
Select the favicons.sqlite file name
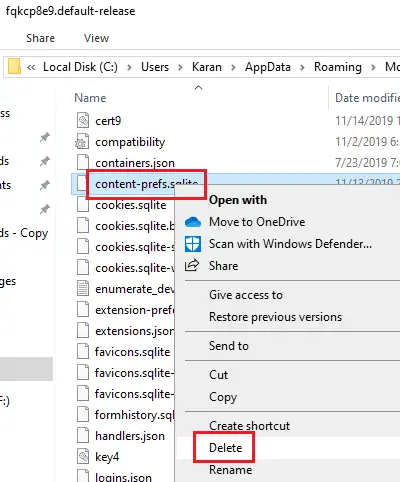(132, 352)
